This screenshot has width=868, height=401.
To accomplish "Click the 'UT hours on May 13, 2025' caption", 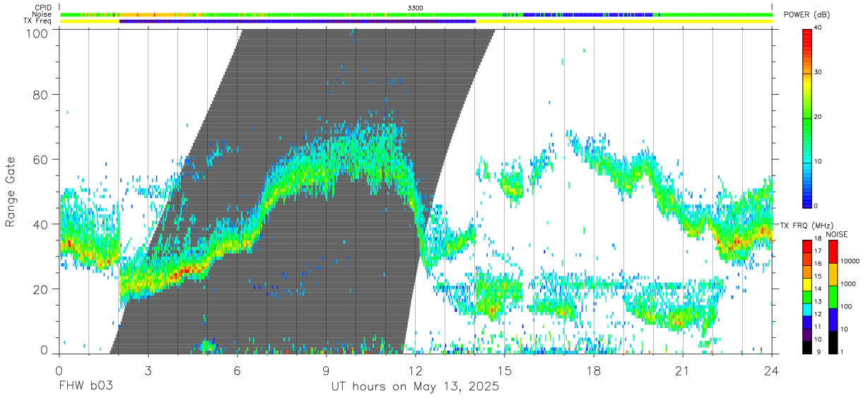I will tap(415, 387).
